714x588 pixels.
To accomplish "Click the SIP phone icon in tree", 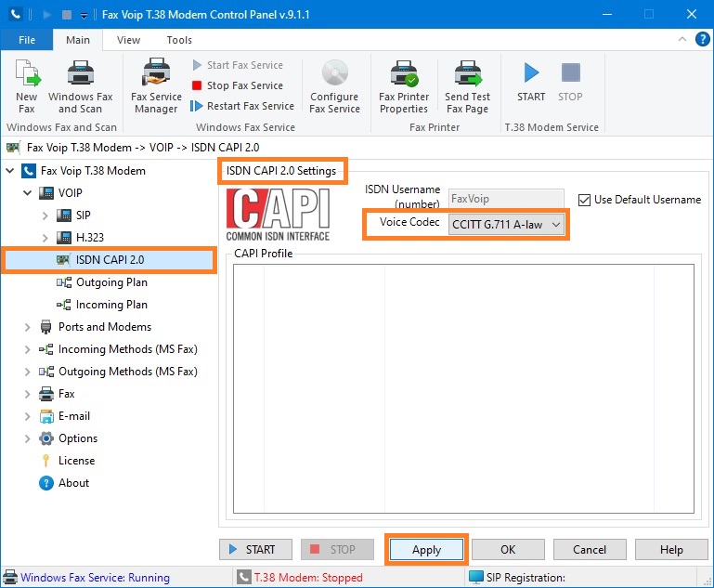I will click(64, 215).
